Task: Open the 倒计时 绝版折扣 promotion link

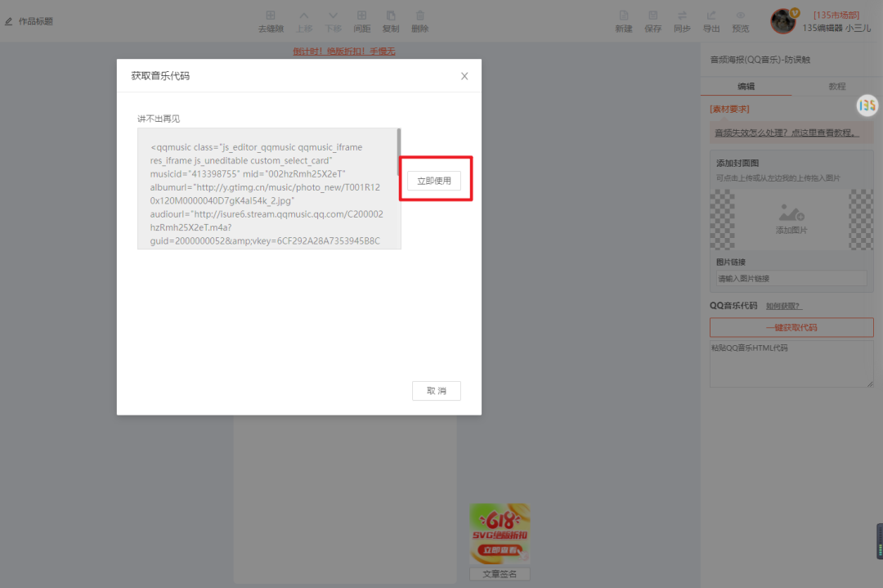Action: (344, 52)
